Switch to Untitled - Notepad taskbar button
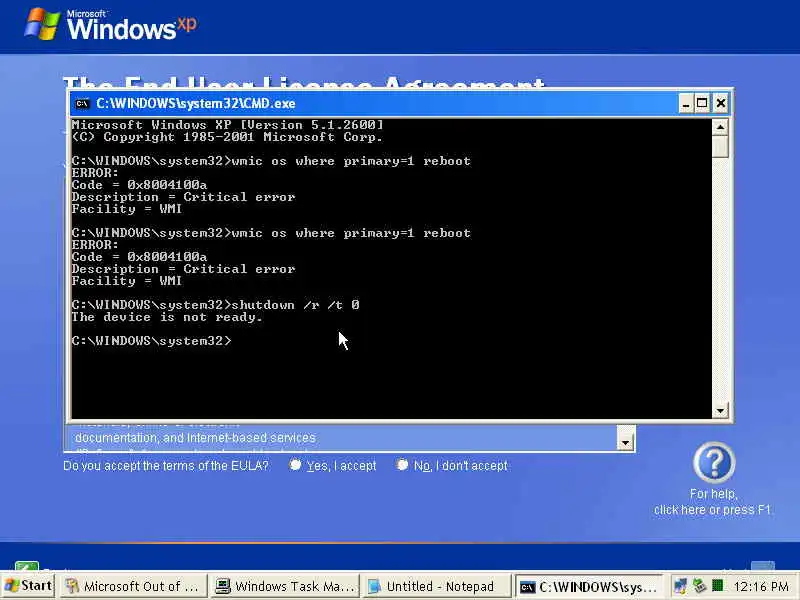800x600 pixels. [437, 586]
